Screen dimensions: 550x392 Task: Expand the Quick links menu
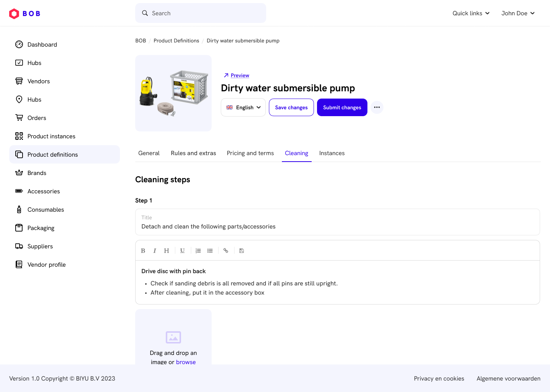coord(471,13)
